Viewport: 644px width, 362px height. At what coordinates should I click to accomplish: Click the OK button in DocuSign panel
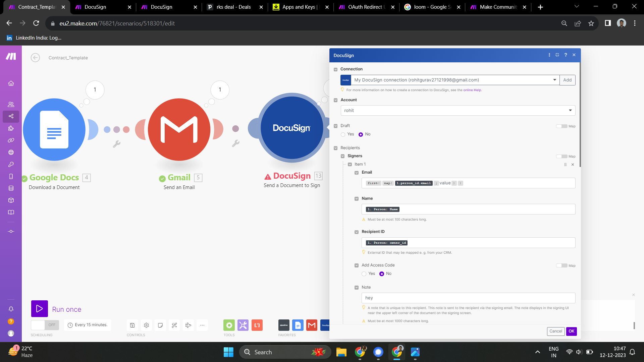(571, 331)
